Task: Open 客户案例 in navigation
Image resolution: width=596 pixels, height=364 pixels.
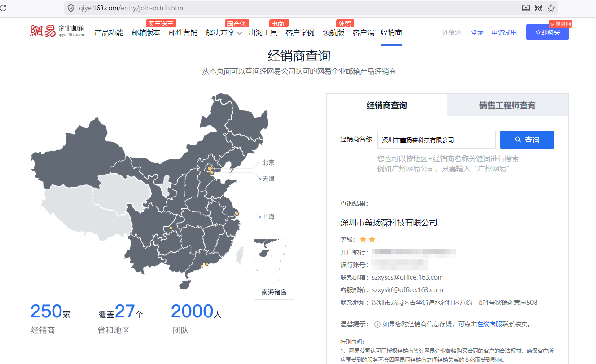Action: 300,33
